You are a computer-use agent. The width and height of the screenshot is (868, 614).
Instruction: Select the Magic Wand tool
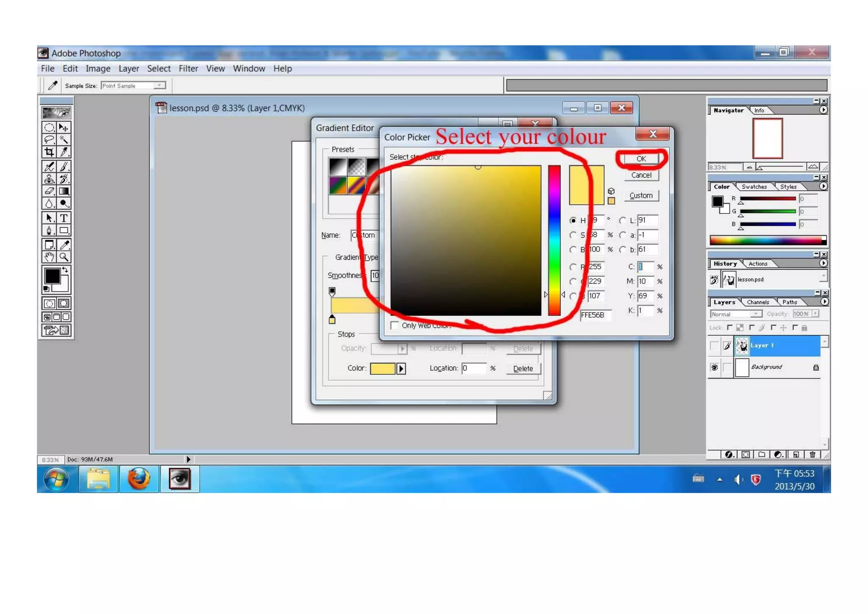point(64,139)
